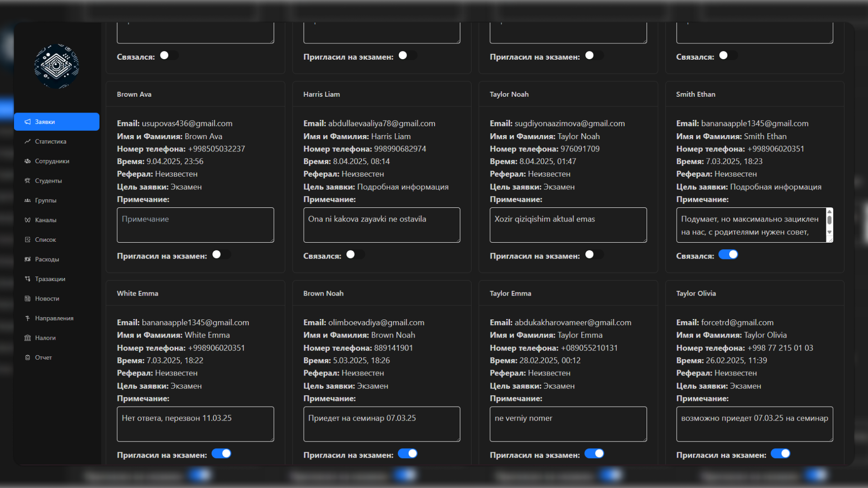Click email abdullaevaaliya78@gmail.com
The height and width of the screenshot is (488, 868).
tap(382, 123)
